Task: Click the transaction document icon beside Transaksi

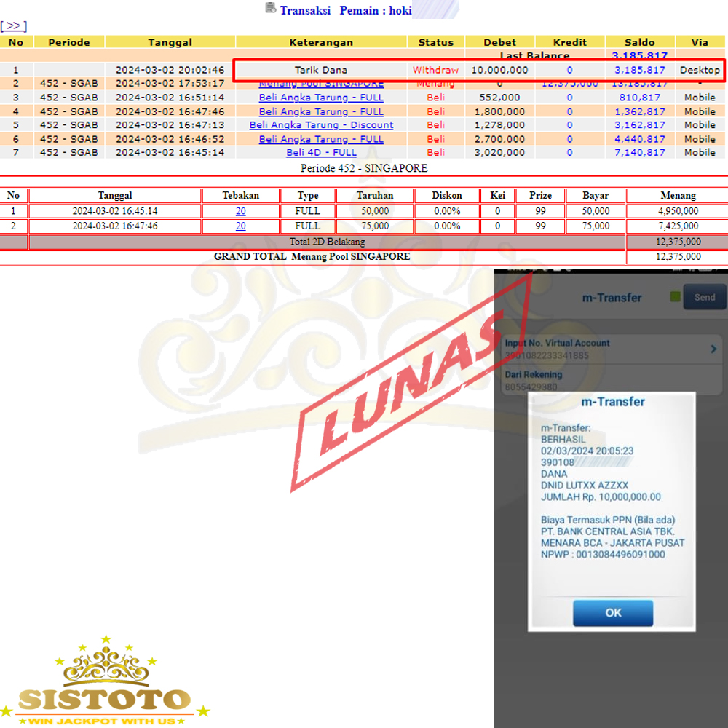Action: 271,9
